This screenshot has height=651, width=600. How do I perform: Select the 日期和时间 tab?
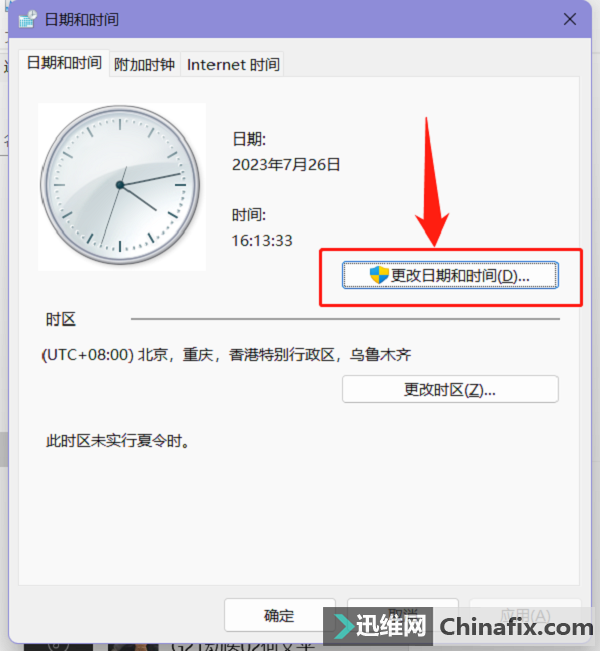64,63
